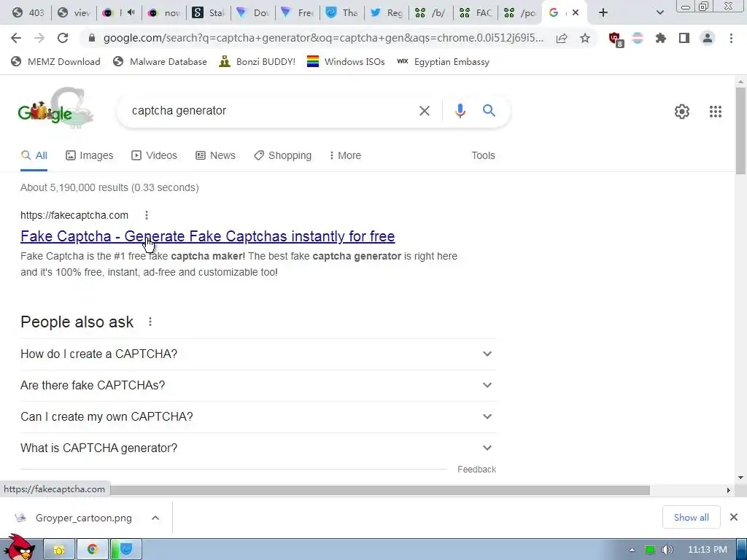Image resolution: width=747 pixels, height=560 pixels.
Task: Switch to the /b/ browser tab
Action: coord(431,13)
